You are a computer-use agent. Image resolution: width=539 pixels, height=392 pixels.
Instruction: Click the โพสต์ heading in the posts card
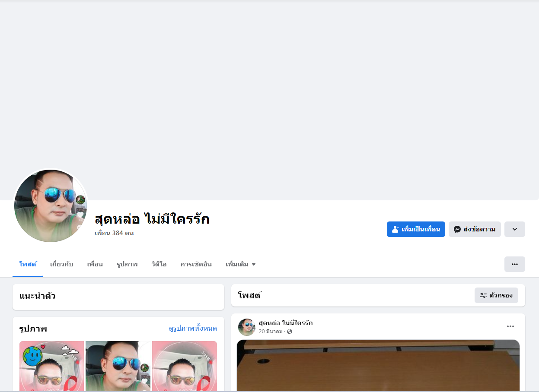tap(249, 295)
